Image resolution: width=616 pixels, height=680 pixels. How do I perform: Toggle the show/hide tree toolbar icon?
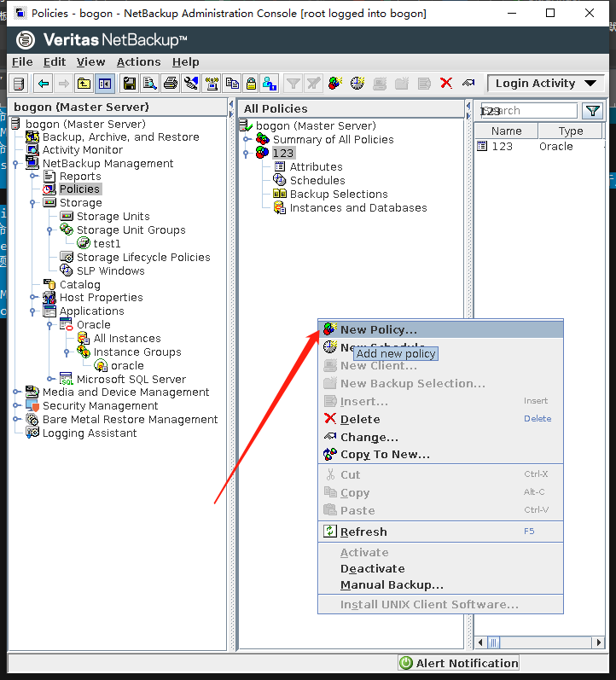105,84
